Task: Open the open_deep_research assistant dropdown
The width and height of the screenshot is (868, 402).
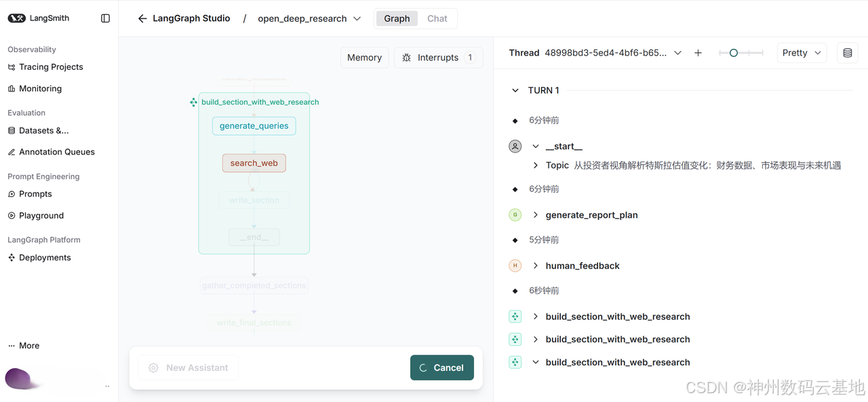Action: pos(309,18)
